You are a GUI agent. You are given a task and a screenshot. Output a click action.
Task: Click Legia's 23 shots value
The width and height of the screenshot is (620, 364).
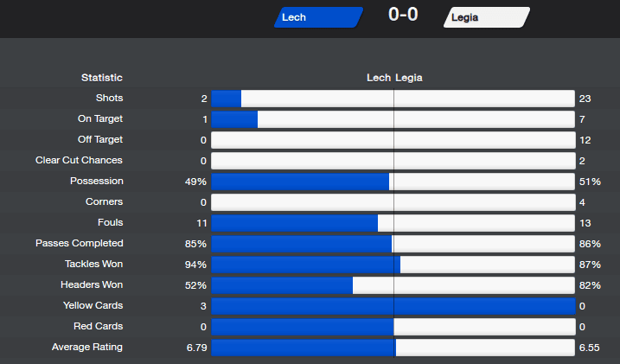[x=585, y=99]
